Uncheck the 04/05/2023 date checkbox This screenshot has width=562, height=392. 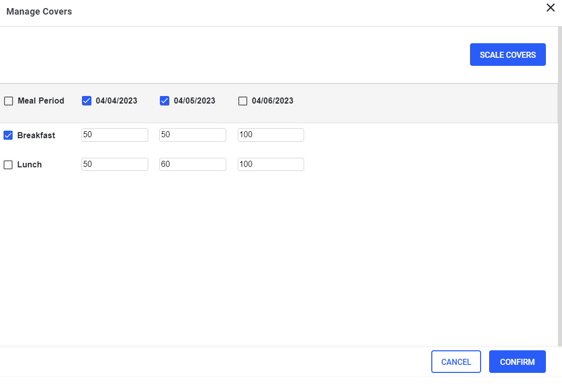pyautogui.click(x=164, y=101)
